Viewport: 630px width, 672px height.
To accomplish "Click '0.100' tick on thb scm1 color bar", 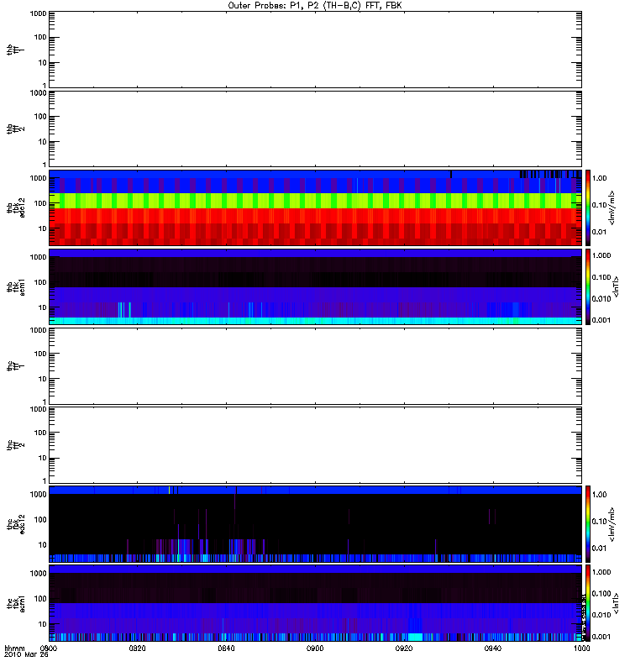I will 601,277.
